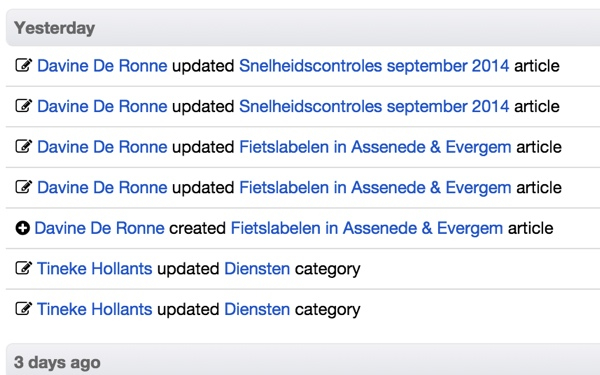
Task: Open second Snelheidscontroles september 2014 article link
Action: [374, 106]
